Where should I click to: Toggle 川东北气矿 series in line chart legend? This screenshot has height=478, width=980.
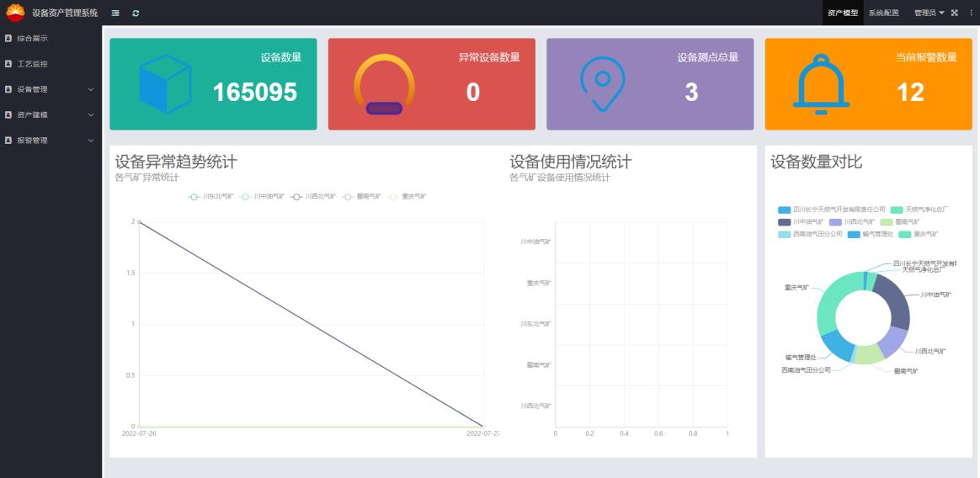coord(211,197)
